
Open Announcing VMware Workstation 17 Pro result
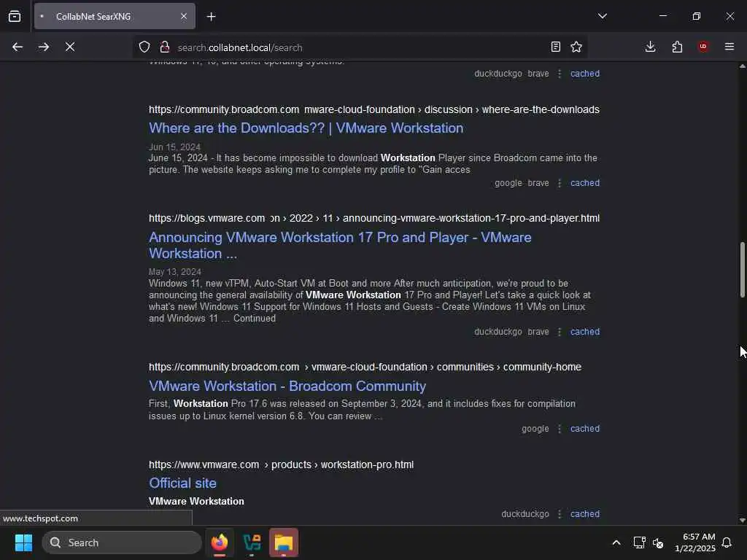[x=340, y=245]
